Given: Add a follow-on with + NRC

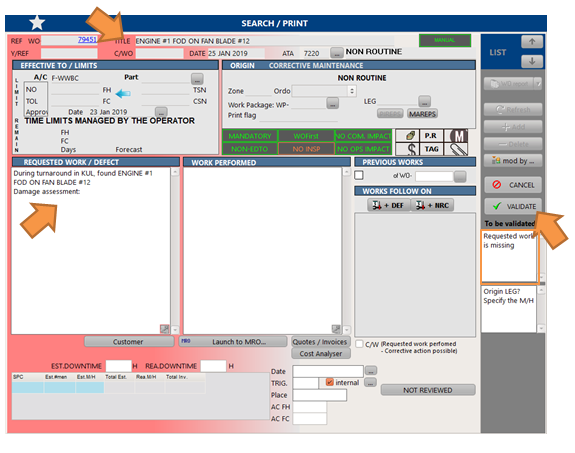Looking at the screenshot, I should (432, 205).
